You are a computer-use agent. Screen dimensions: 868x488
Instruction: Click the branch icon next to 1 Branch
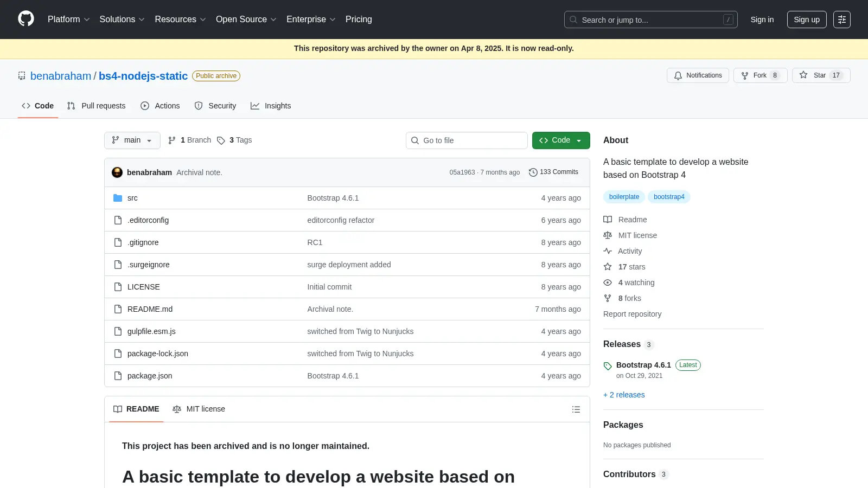coord(172,140)
